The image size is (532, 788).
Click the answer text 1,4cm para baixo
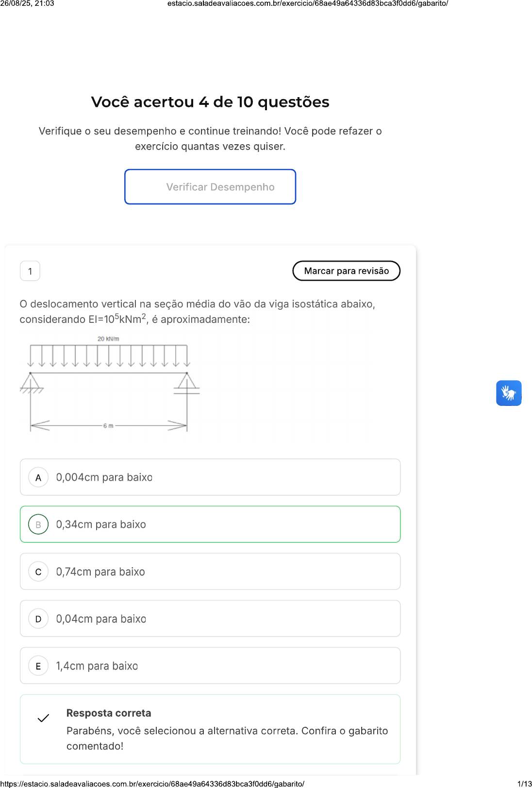97,666
